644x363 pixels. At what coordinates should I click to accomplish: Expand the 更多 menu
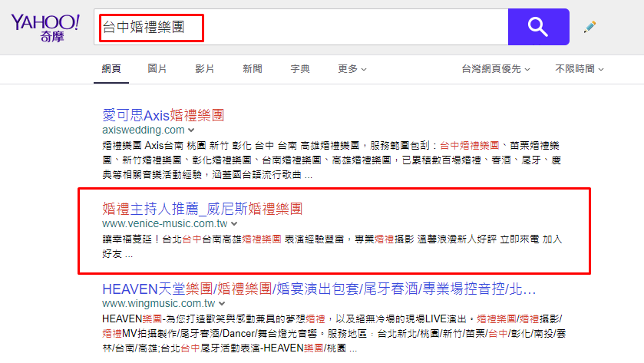[352, 68]
